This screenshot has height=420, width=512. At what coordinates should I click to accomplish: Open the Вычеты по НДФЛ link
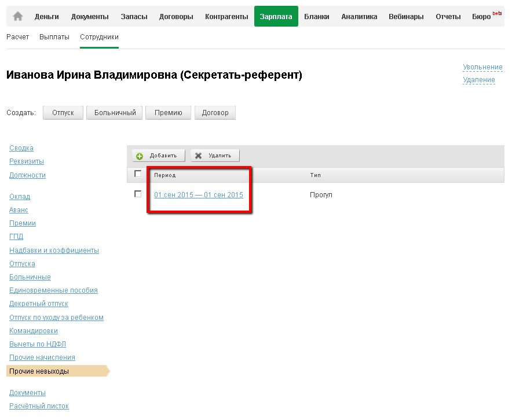coord(38,344)
